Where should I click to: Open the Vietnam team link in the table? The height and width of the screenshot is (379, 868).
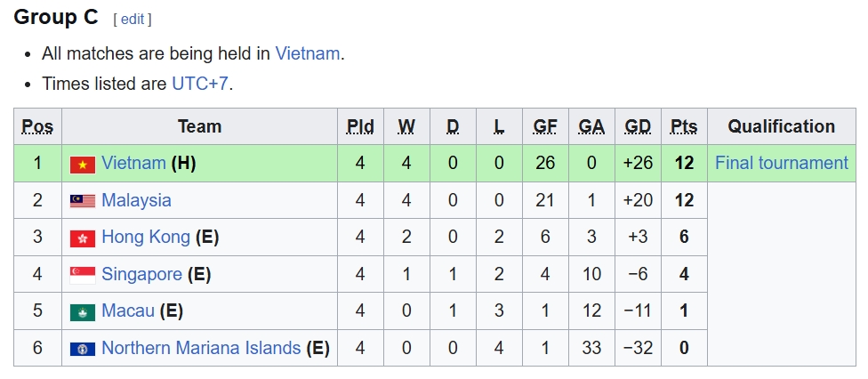133,163
